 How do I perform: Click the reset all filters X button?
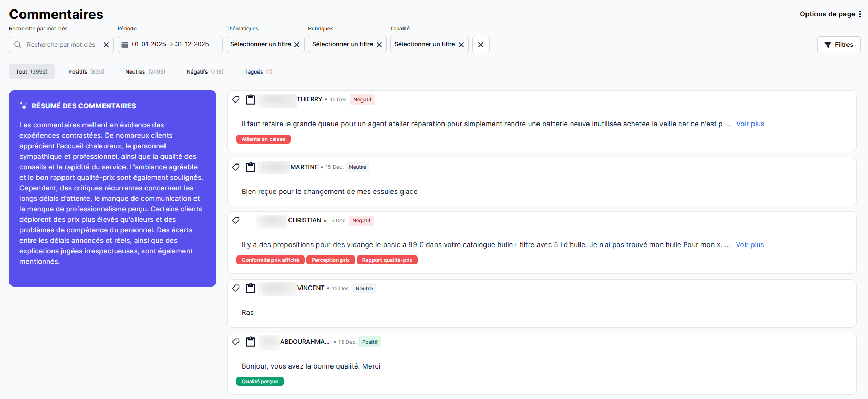pyautogui.click(x=481, y=45)
